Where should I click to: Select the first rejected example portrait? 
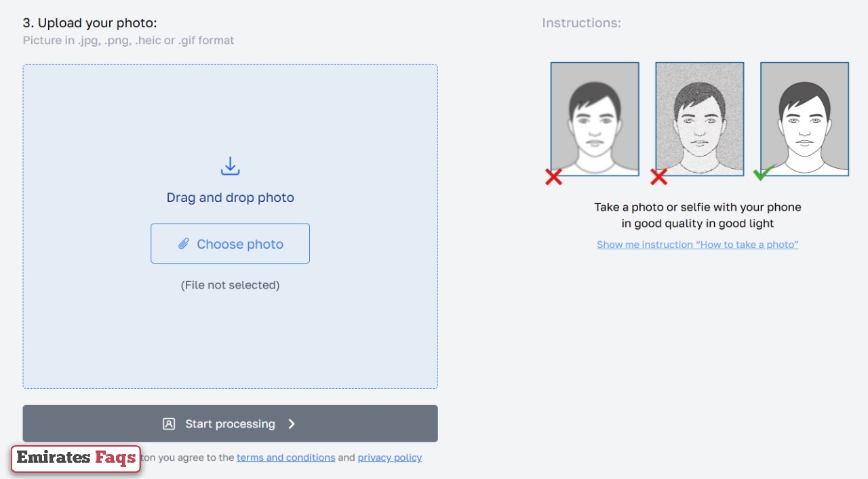[594, 119]
